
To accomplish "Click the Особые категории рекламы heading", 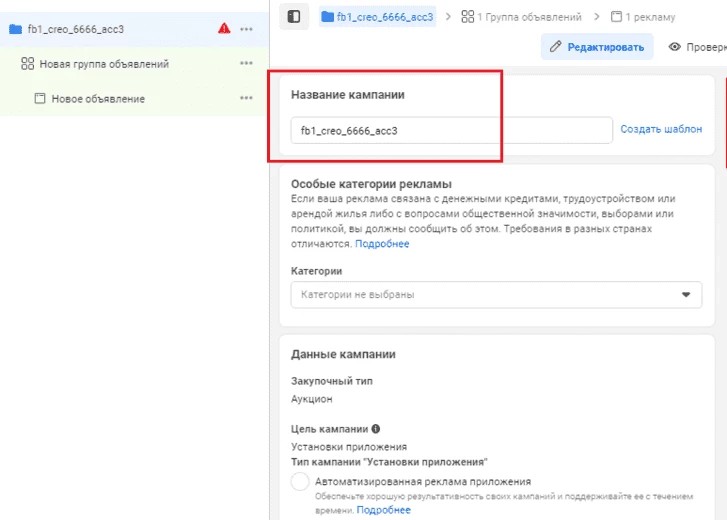I will (x=371, y=184).
